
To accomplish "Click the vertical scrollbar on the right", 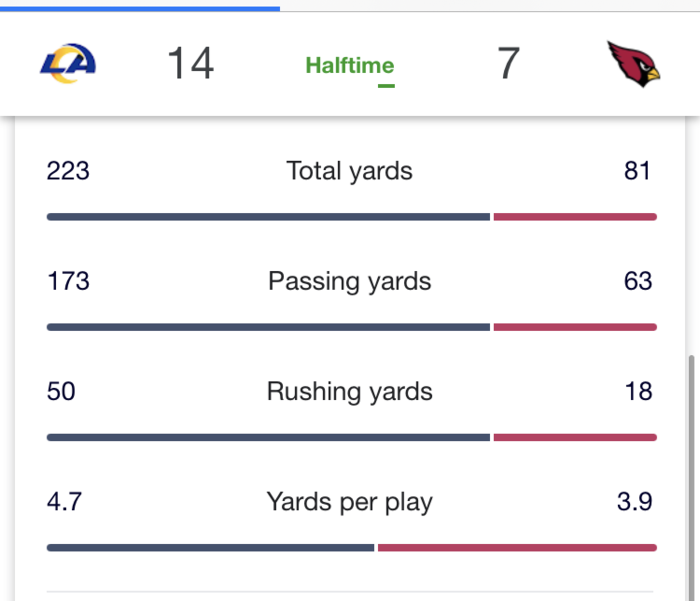I will [690, 470].
